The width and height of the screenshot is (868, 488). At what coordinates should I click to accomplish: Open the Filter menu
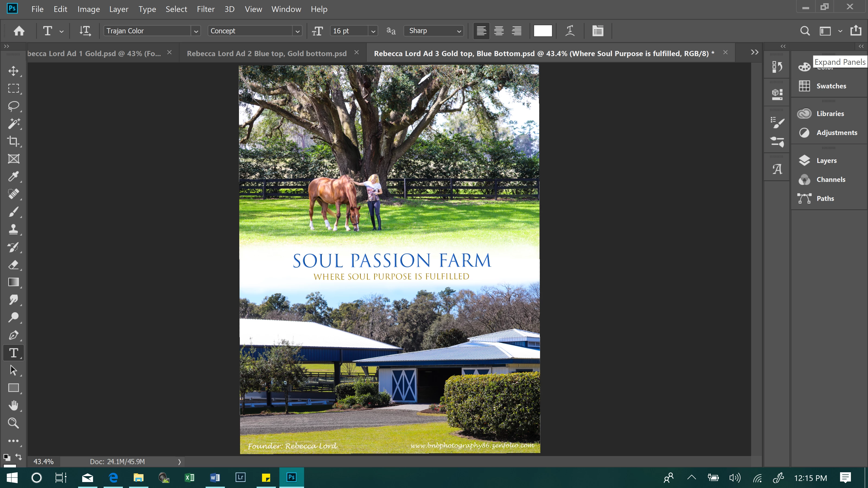(x=206, y=9)
